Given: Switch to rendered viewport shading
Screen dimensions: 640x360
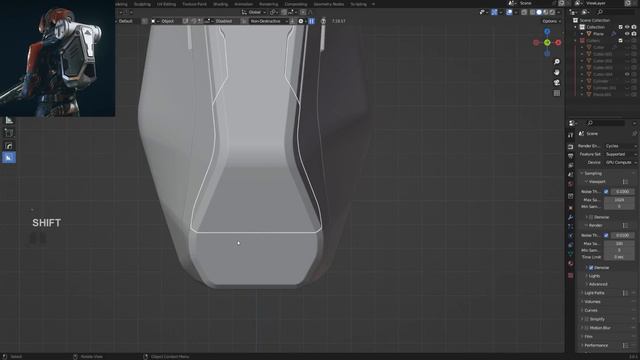Looking at the screenshot, I should 552,12.
